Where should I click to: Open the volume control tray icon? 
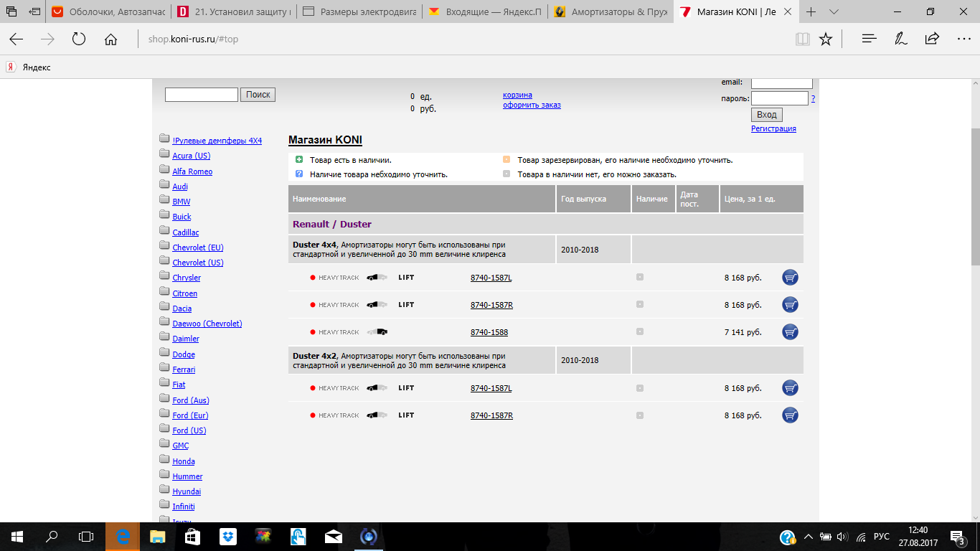click(x=842, y=537)
